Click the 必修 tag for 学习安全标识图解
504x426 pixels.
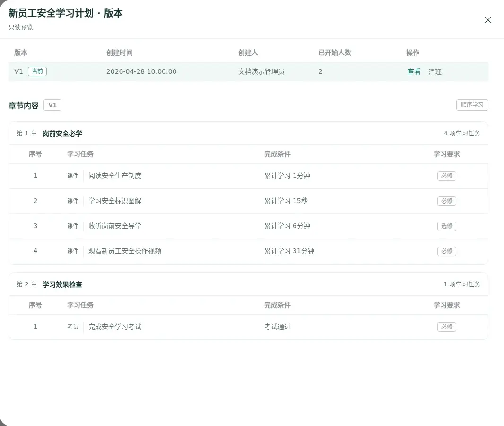[x=446, y=201]
